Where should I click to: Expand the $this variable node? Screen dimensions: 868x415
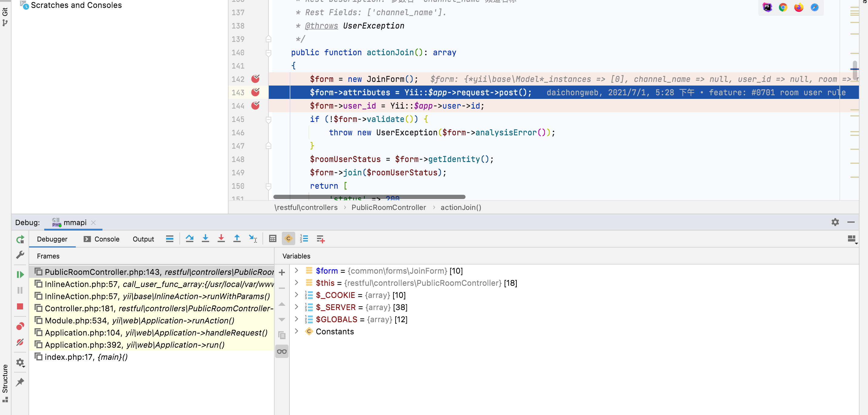coord(296,283)
